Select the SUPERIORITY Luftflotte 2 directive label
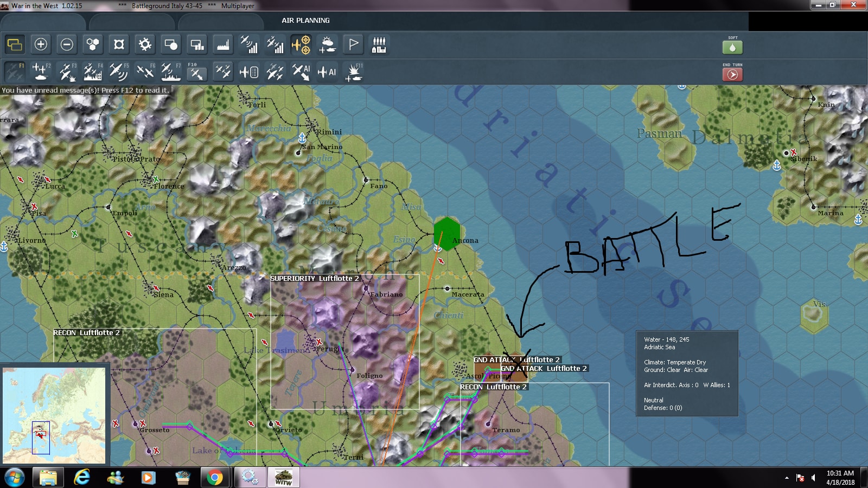This screenshot has width=868, height=488. [x=315, y=278]
